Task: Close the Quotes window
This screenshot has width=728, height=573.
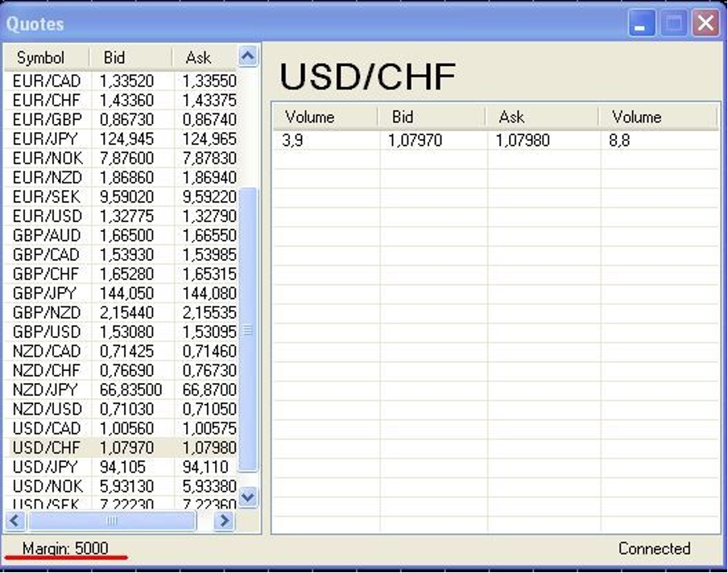Action: 705,24
